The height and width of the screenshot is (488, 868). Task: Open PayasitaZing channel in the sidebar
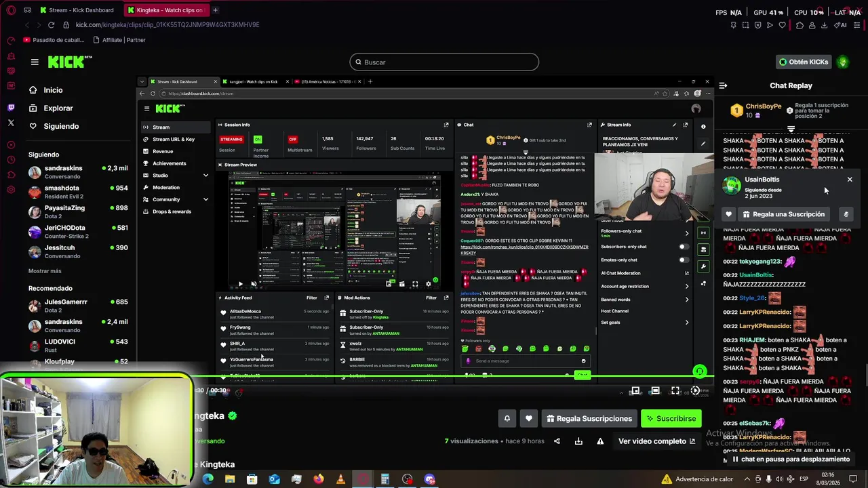coord(78,211)
